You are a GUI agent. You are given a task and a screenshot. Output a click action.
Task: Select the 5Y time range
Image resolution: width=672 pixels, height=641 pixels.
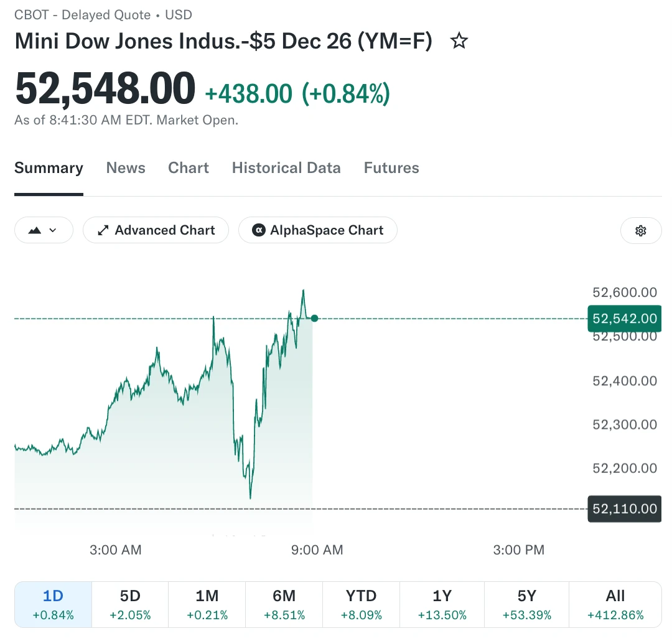tap(527, 604)
